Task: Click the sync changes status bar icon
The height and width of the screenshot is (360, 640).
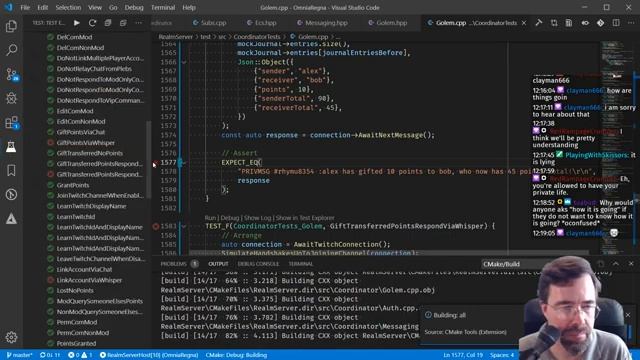Action: 50,355
